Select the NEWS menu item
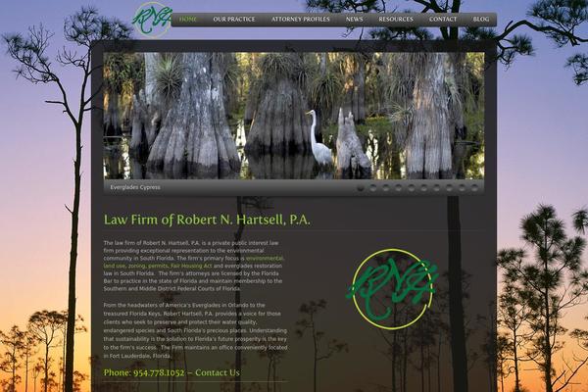The height and width of the screenshot is (392, 588). [354, 20]
